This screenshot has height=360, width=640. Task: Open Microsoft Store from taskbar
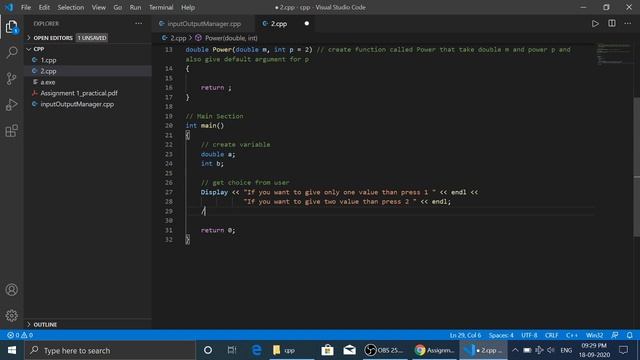327,350
